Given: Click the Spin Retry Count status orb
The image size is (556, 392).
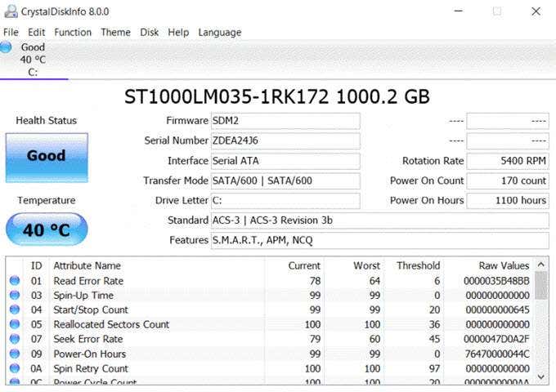Looking at the screenshot, I should pyautogui.click(x=13, y=369).
